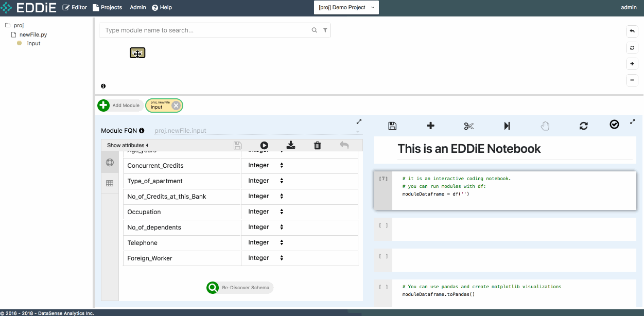Run the cell with step-forward icon
644x316 pixels.
pyautogui.click(x=507, y=126)
